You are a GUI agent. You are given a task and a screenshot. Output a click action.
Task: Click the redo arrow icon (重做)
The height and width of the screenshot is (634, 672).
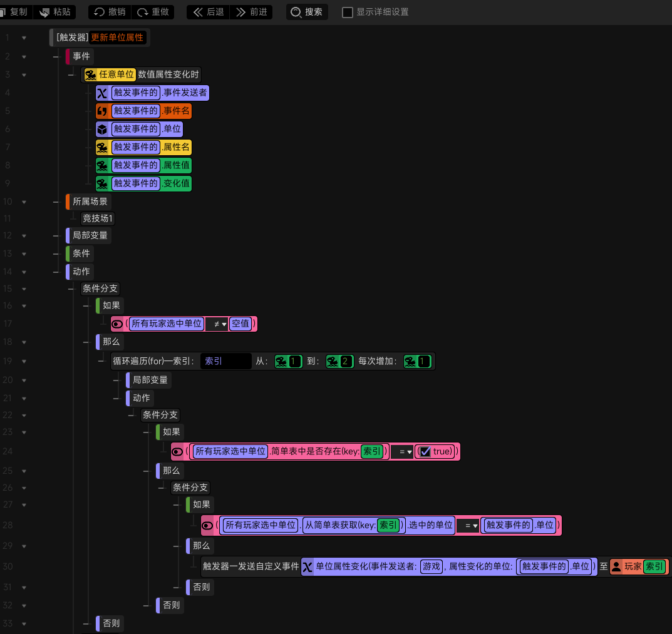tap(142, 12)
